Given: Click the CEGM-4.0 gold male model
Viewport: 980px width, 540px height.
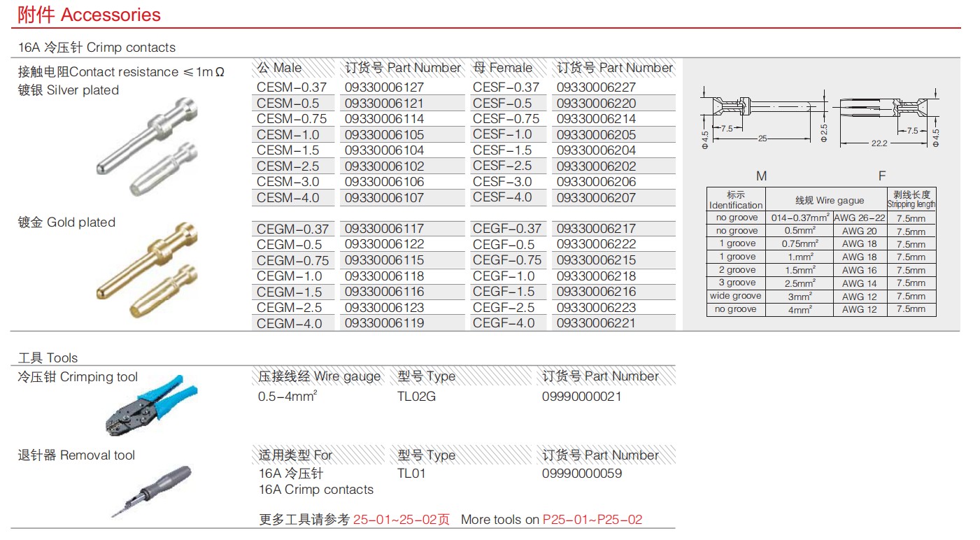Looking at the screenshot, I should coord(289,323).
